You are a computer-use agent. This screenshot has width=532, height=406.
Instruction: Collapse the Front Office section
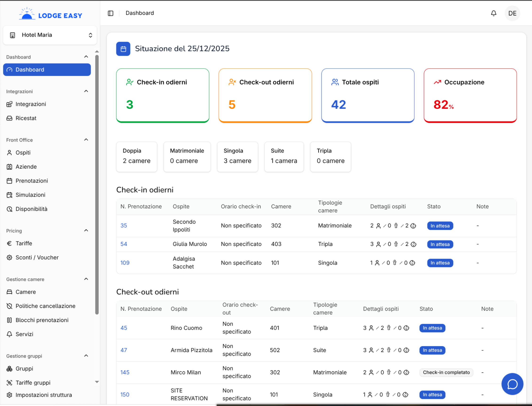point(86,139)
